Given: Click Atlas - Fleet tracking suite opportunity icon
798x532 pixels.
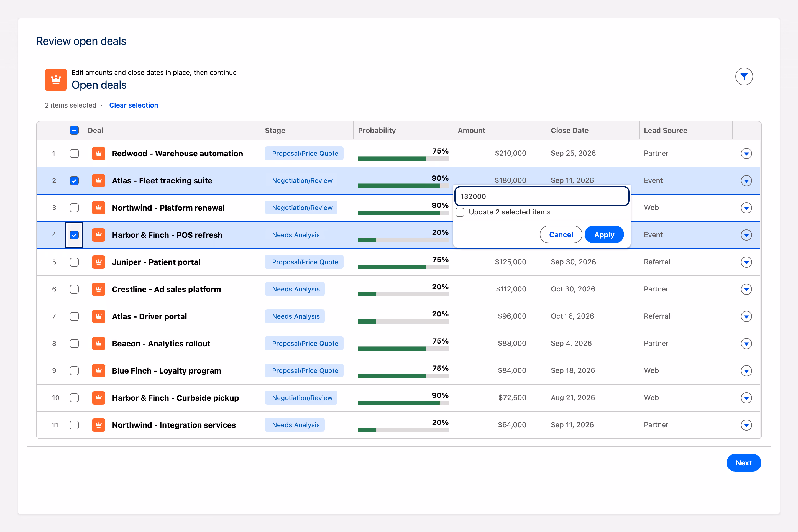Looking at the screenshot, I should tap(98, 180).
